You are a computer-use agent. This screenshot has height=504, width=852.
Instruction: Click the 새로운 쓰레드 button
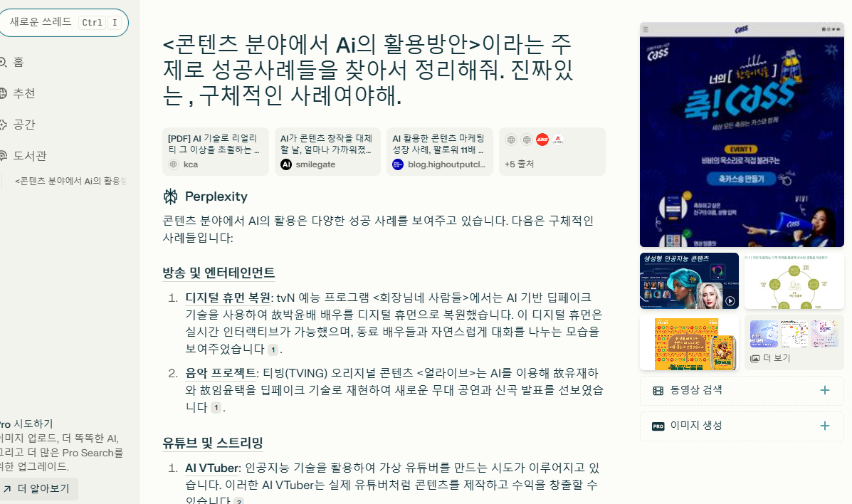pyautogui.click(x=63, y=23)
